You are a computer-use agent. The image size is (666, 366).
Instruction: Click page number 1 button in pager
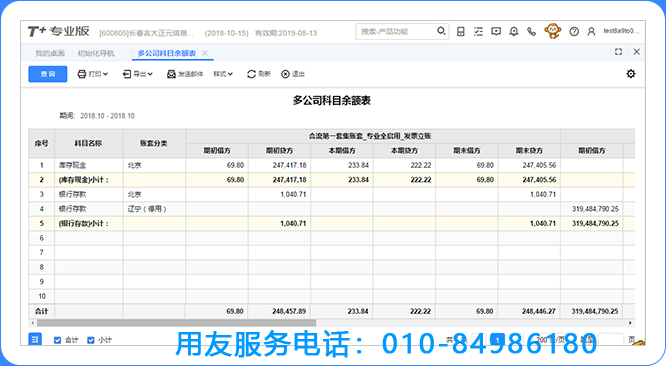coord(497,340)
